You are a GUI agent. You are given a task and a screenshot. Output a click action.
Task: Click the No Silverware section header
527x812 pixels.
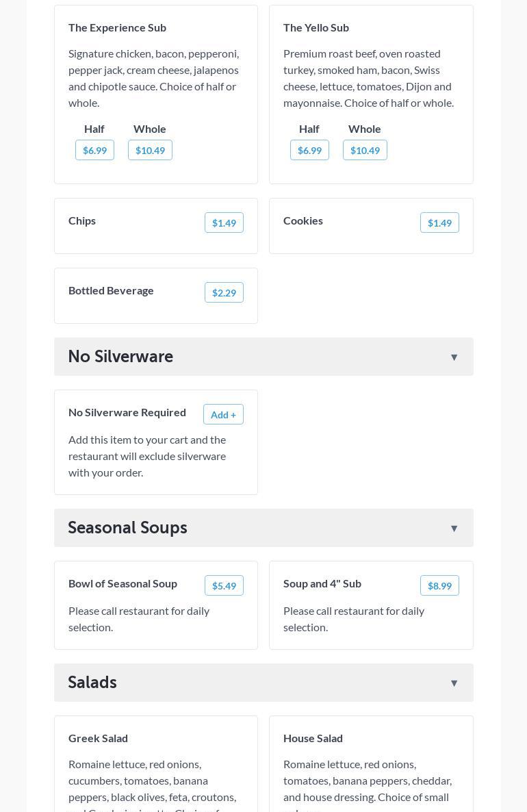120,357
